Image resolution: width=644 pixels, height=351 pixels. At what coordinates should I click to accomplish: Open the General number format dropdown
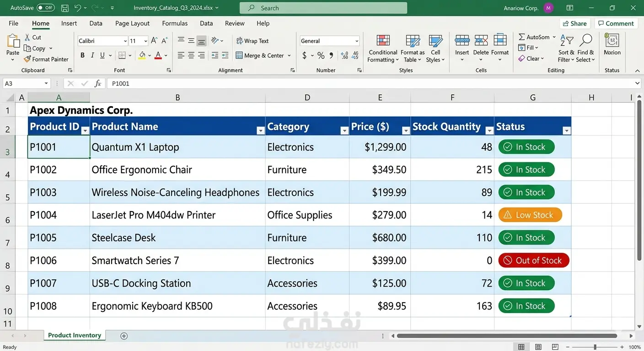tap(357, 41)
